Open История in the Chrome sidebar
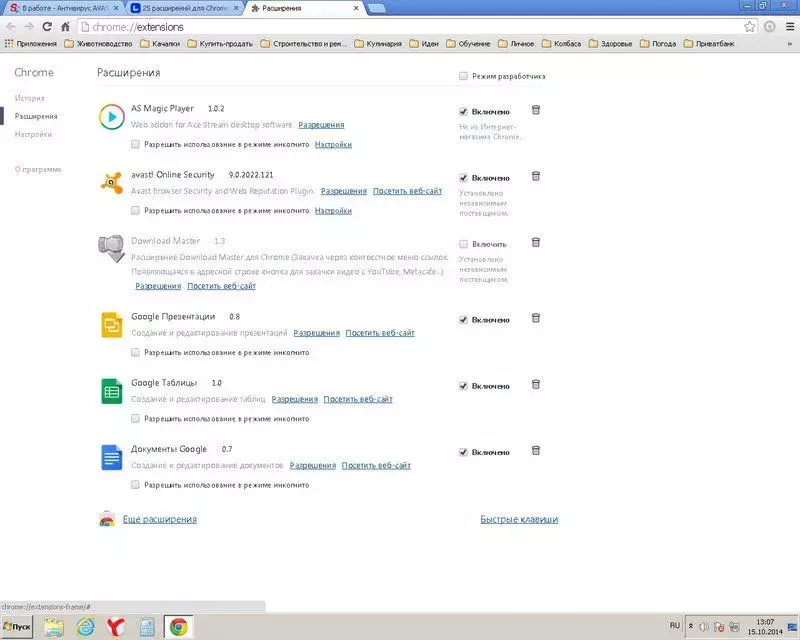Viewport: 800px width, 640px height. [30, 98]
